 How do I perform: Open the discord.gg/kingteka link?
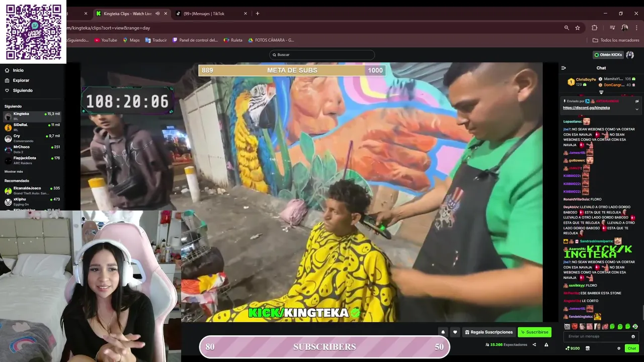pyautogui.click(x=586, y=108)
